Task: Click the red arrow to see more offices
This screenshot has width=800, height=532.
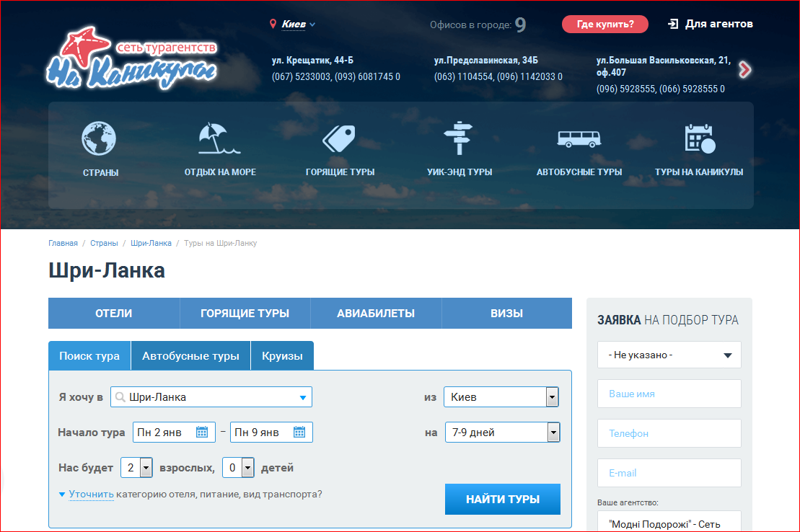Action: coord(744,71)
